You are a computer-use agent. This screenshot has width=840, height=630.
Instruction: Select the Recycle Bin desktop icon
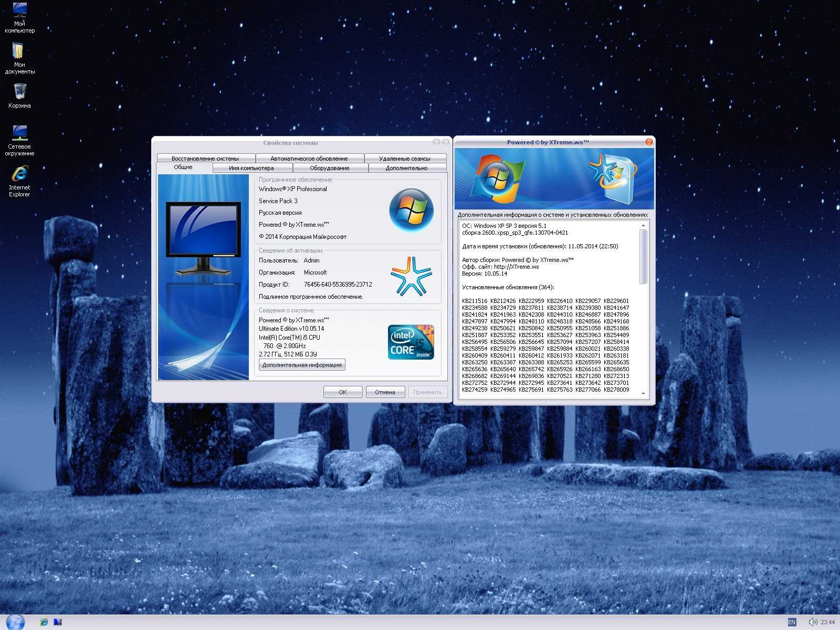(19, 96)
